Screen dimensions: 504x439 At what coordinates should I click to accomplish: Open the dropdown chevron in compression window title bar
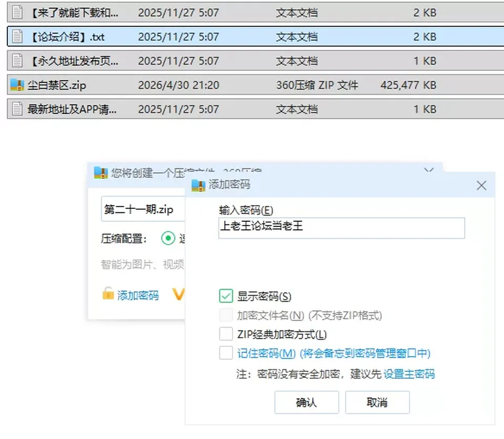tap(429, 169)
